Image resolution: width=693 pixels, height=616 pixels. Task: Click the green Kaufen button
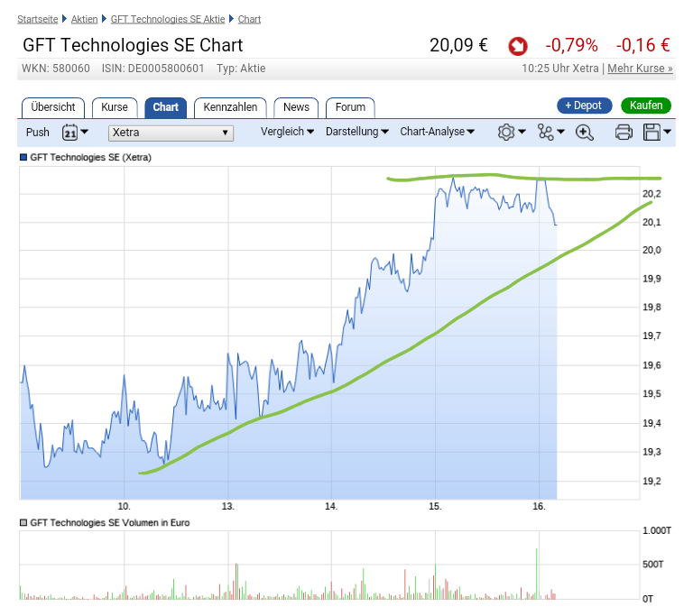[x=646, y=106]
